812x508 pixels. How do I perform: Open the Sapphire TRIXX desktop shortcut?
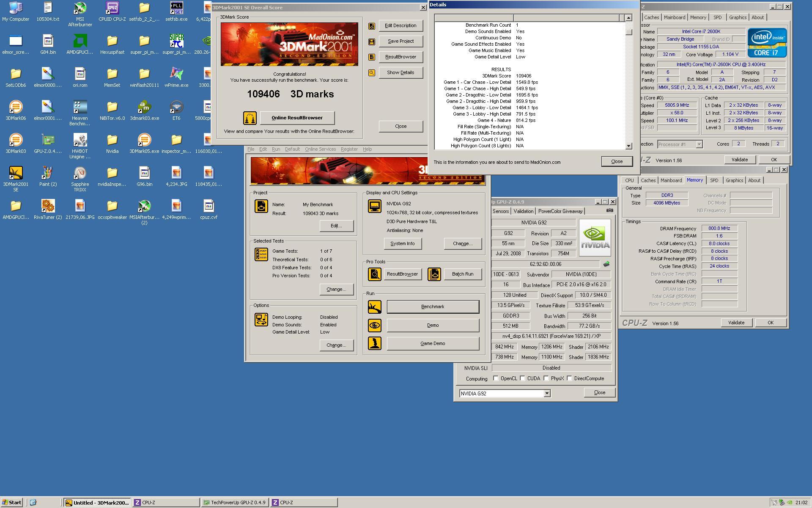80,179
